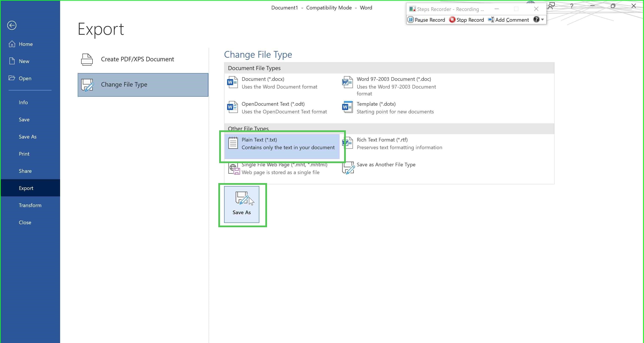Viewport: 644px width, 343px height.
Task: Click the Open folder icon in the sidebar
Action: coord(12,78)
